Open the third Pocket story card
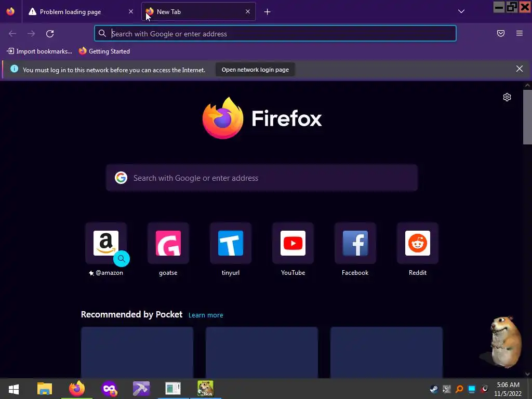This screenshot has height=399, width=532. point(387,353)
